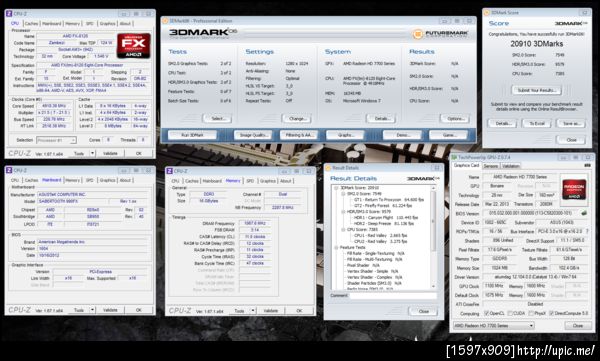
Task: Open the Processor selection dropdown in CPU-Z
Action: click(56, 140)
